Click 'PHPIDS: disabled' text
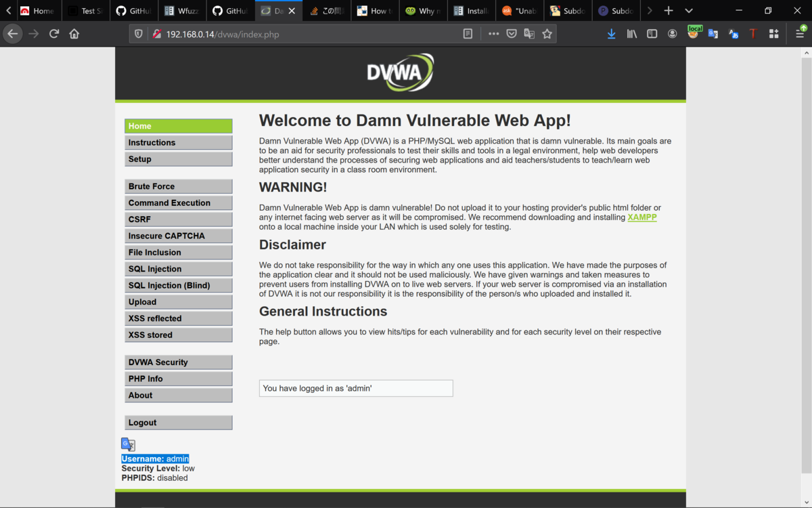The width and height of the screenshot is (812, 508). pos(154,478)
